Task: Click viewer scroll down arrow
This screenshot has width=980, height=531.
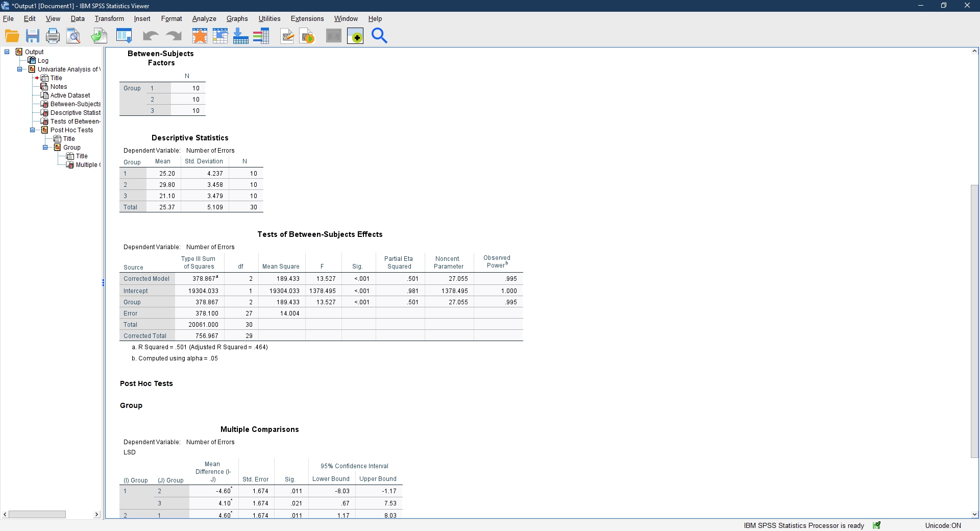Action: pos(974,514)
